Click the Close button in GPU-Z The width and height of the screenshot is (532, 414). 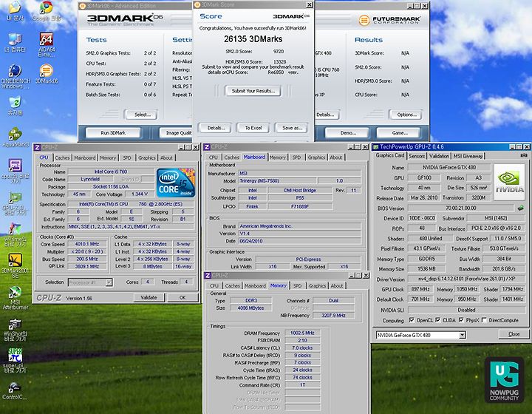[x=514, y=334]
